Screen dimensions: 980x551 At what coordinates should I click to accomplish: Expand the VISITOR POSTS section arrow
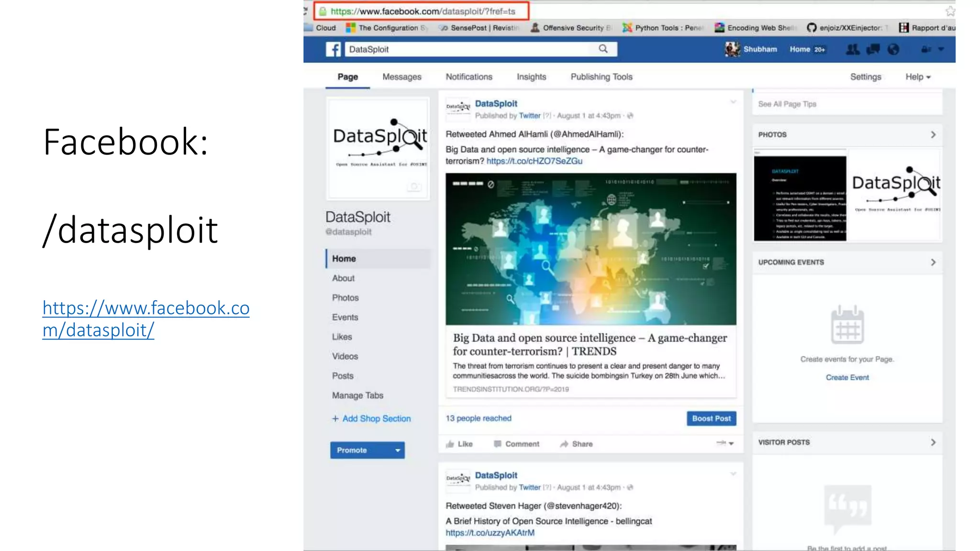[x=933, y=442]
